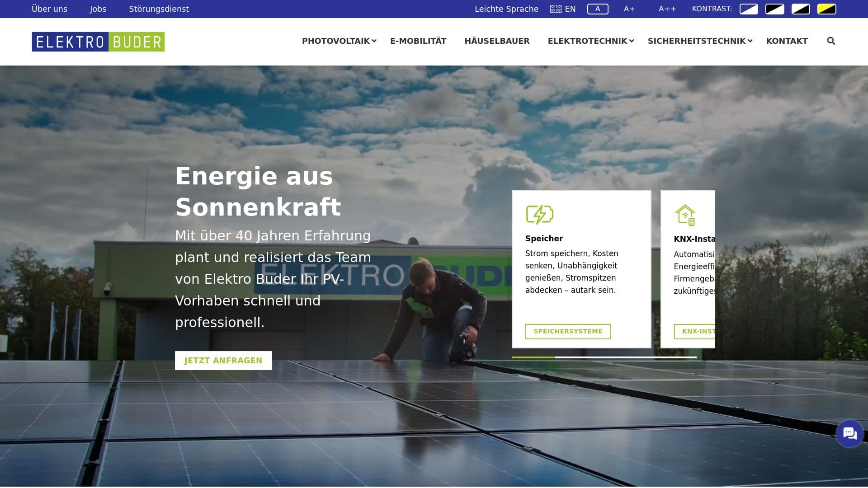Open the Über uns menu entry

(49, 9)
